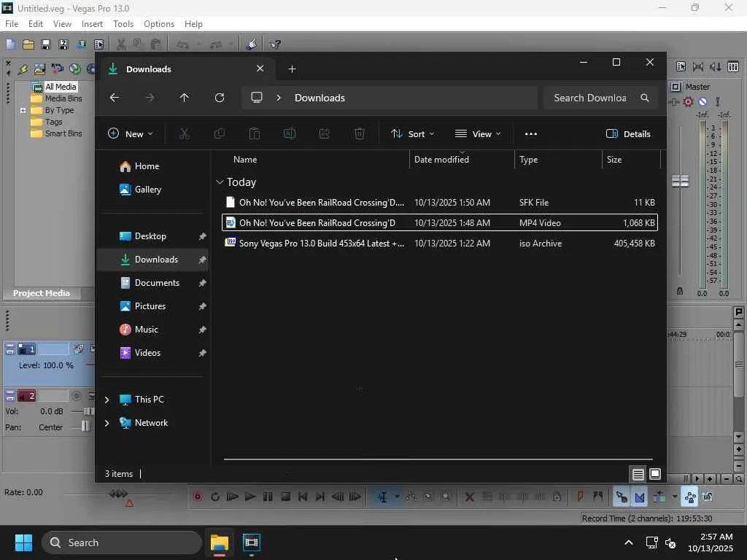Toggle Lock Envelopes to Events icon
The width and height of the screenshot is (747, 560).
[x=690, y=497]
